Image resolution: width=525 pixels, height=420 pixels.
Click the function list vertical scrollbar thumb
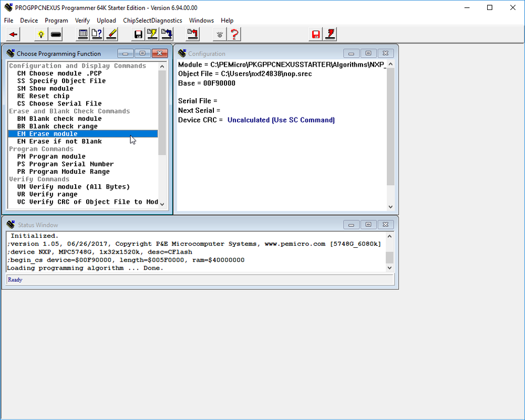pyautogui.click(x=162, y=112)
